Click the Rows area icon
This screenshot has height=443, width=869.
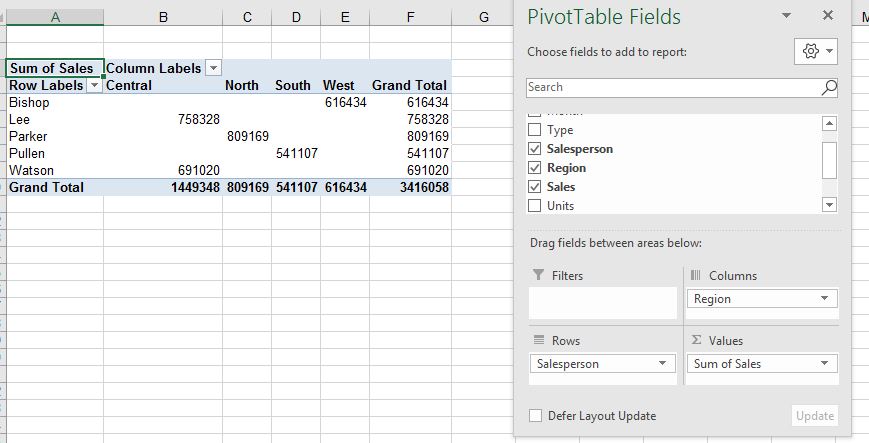tap(539, 340)
